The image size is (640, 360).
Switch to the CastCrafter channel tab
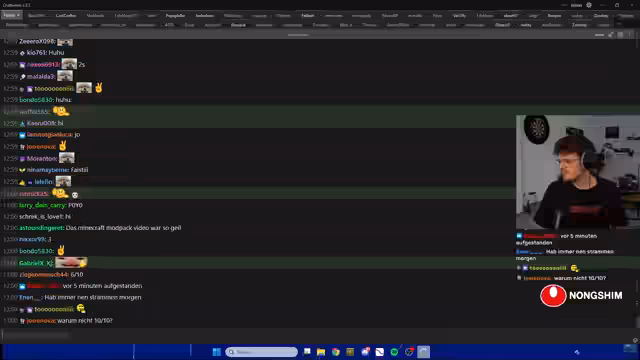click(66, 16)
